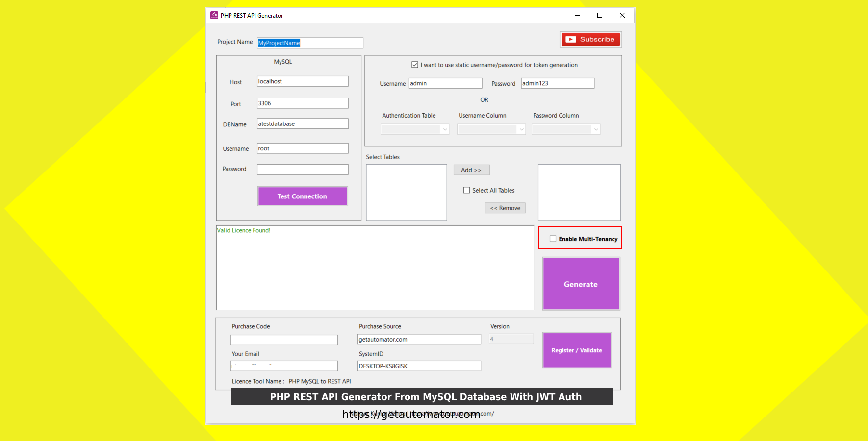Click the MySQL Host field containing localhost

click(303, 81)
